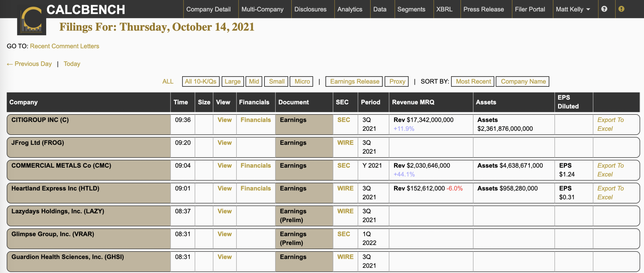Open the help question mark icon
The width and height of the screenshot is (644, 273).
tap(604, 9)
